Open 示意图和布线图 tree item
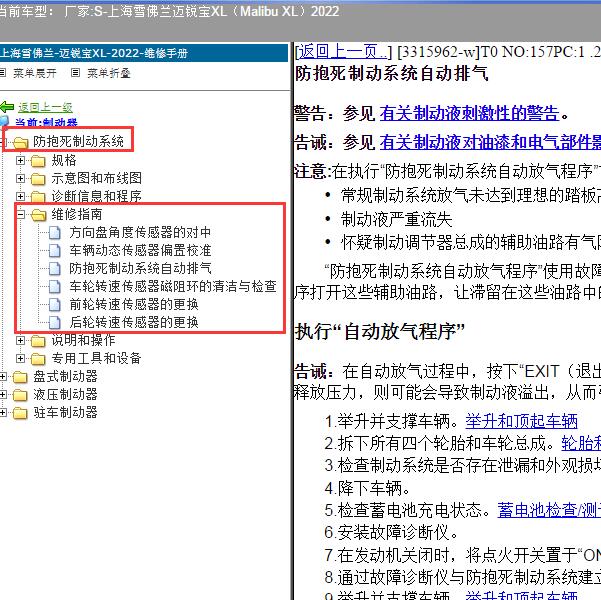This screenshot has width=601, height=600. 97,178
